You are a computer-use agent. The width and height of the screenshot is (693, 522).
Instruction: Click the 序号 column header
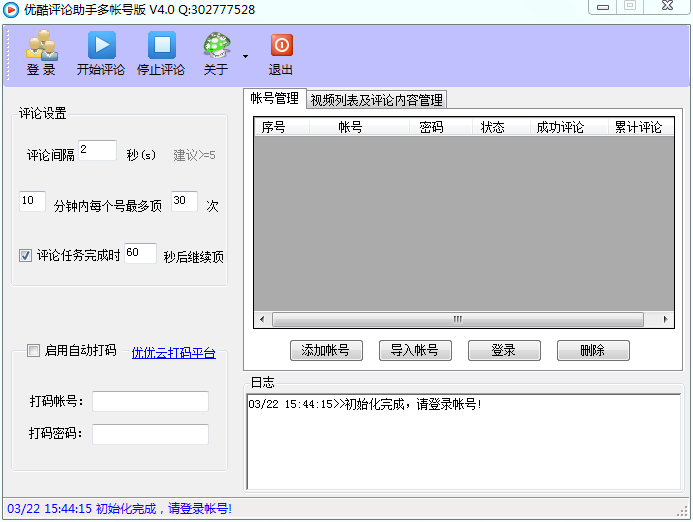[282, 127]
